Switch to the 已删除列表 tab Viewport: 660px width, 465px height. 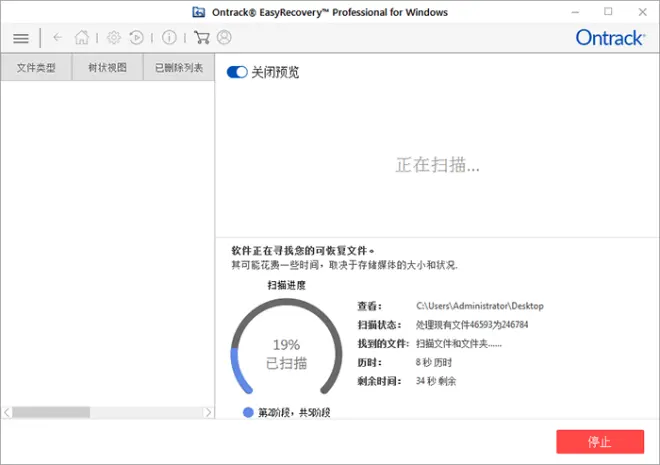(x=179, y=67)
